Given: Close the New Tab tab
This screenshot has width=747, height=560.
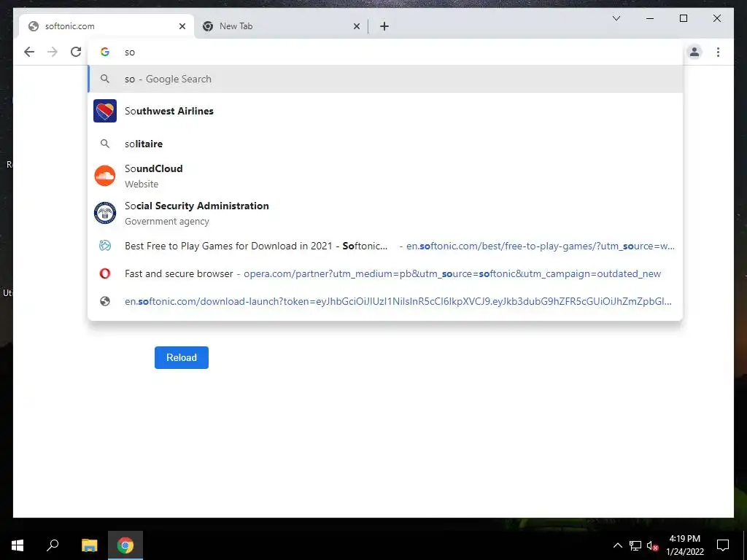Looking at the screenshot, I should click(x=356, y=26).
